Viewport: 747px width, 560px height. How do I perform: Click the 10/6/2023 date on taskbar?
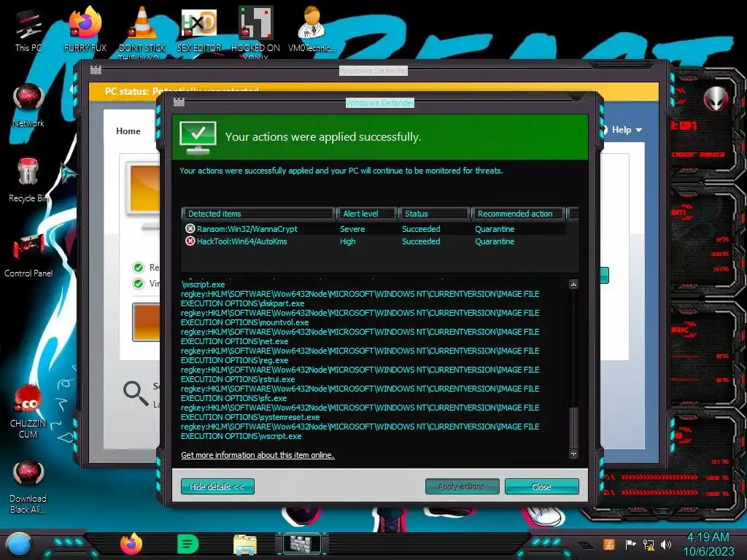709,551
